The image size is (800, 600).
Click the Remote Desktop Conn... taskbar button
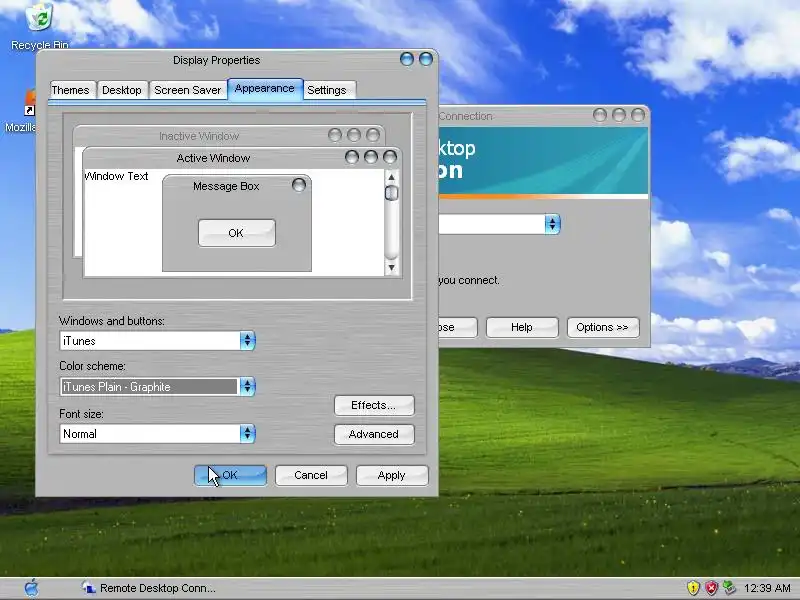(x=149, y=588)
